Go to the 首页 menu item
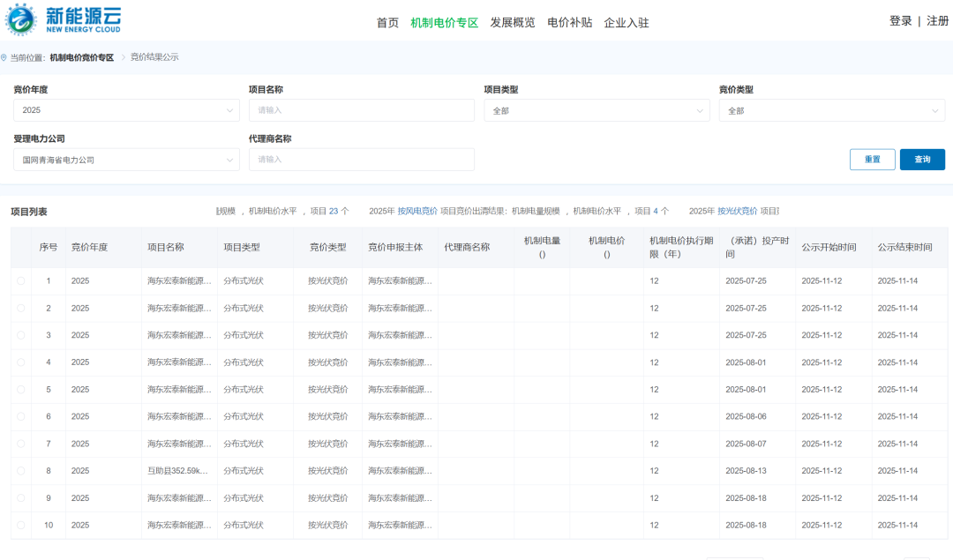This screenshot has height=560, width=953. 387,23
